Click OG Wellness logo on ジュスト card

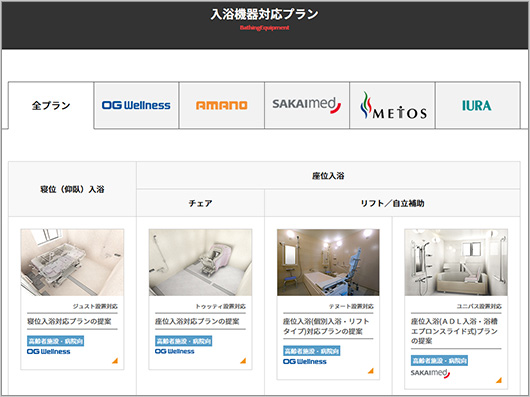(49, 351)
